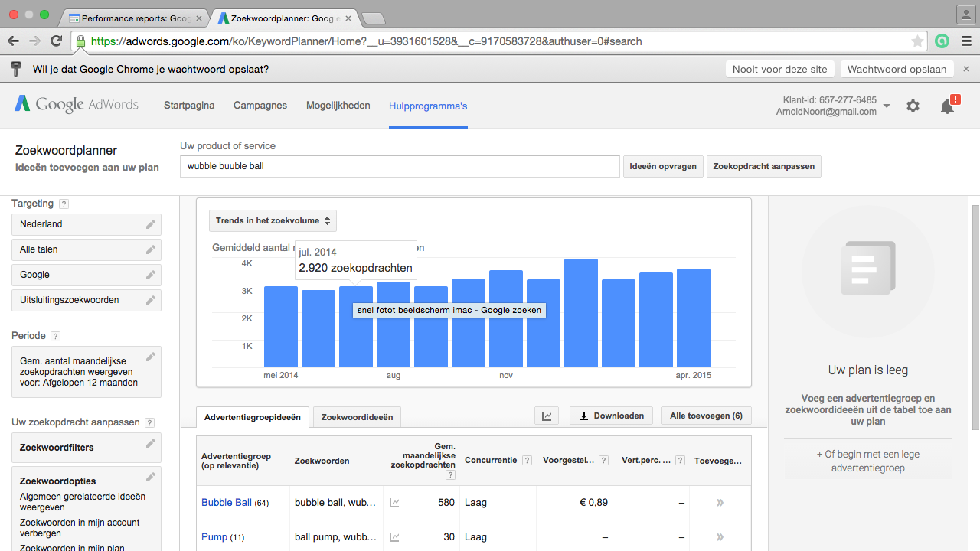Click the tallest bar in the search volume chart
980x551 pixels.
click(581, 313)
